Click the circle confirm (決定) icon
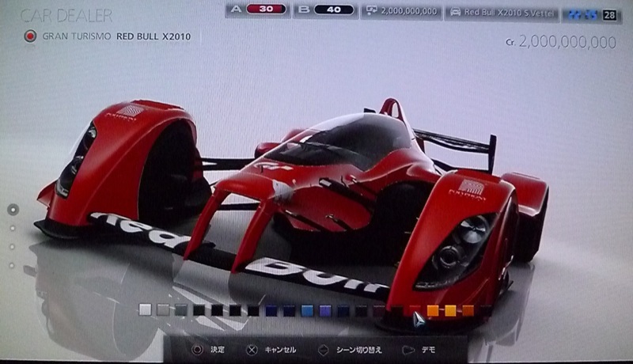633x364 pixels. point(196,348)
